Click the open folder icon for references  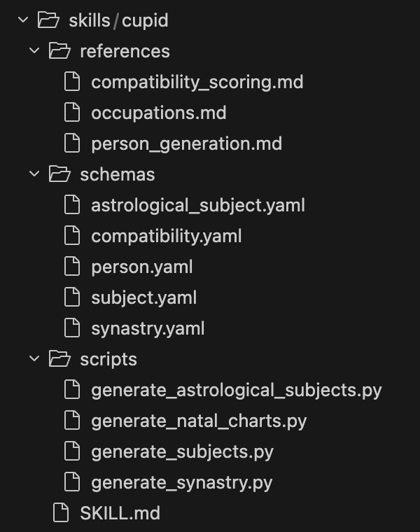60,51
